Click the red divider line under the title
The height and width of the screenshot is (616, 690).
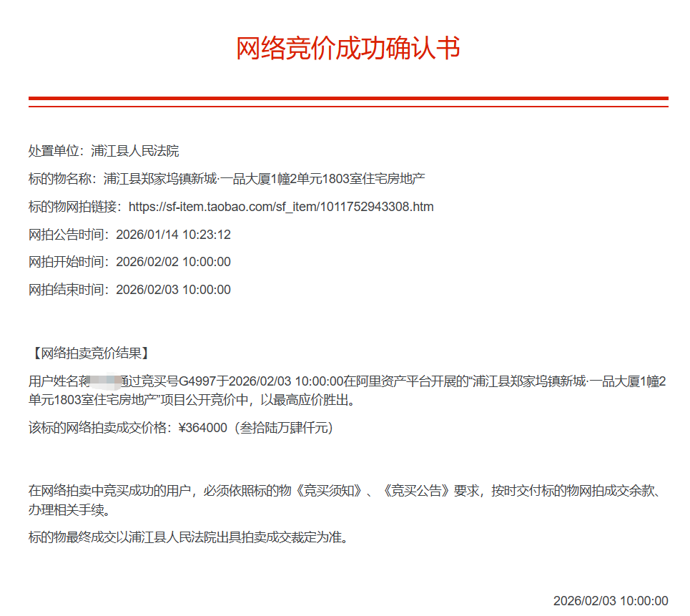(348, 99)
